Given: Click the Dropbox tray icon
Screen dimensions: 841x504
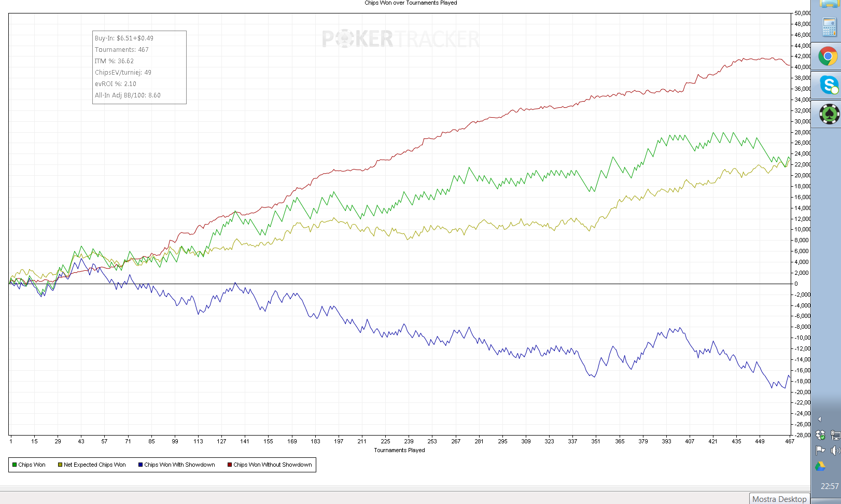Looking at the screenshot, I should pos(820,435).
